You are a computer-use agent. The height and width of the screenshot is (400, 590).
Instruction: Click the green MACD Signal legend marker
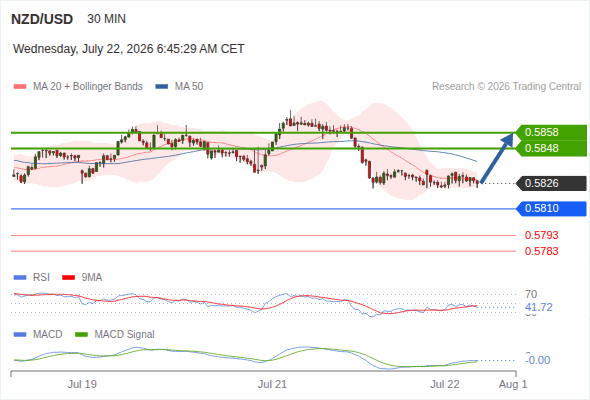click(81, 335)
